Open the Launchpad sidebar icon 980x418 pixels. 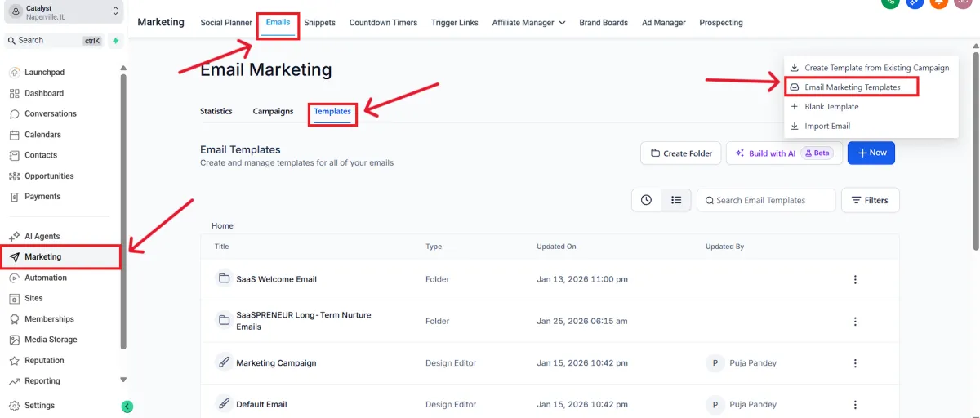(15, 73)
